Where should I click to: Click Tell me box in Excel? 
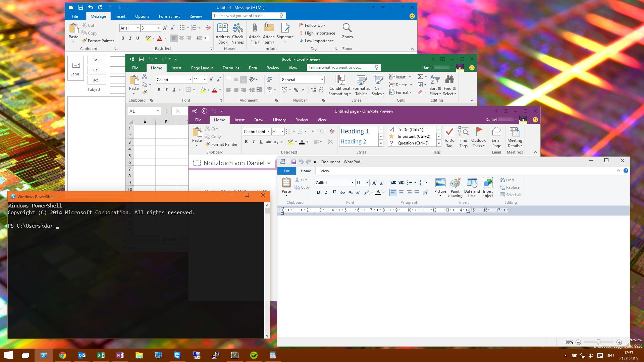tap(343, 67)
